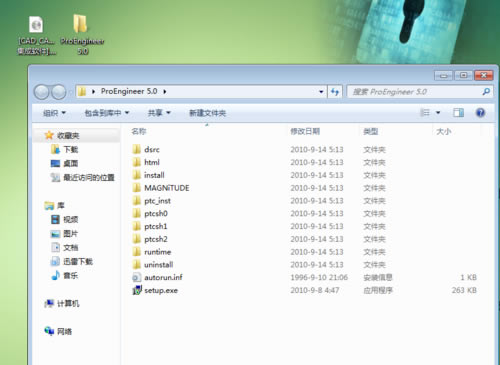Click the 1 KB size value
Image resolution: width=500 pixels, height=365 pixels.
[468, 277]
